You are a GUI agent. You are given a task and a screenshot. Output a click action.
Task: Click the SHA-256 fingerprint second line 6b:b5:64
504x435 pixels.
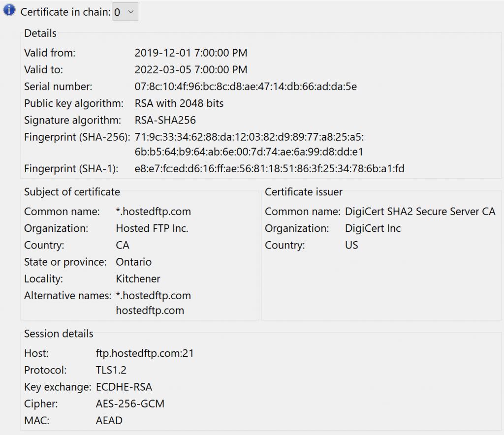[249, 152]
